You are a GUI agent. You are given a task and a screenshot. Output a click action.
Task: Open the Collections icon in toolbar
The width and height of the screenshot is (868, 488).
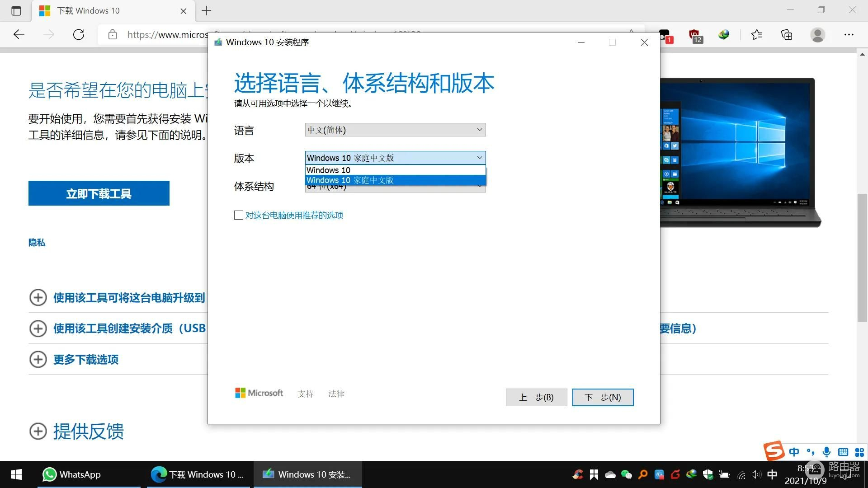coord(787,35)
